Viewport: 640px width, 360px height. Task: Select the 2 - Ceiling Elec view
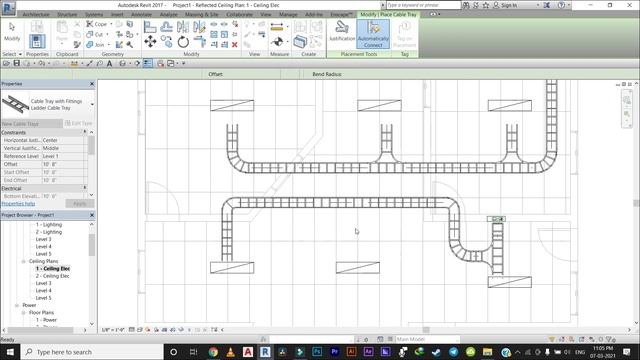pyautogui.click(x=52, y=276)
